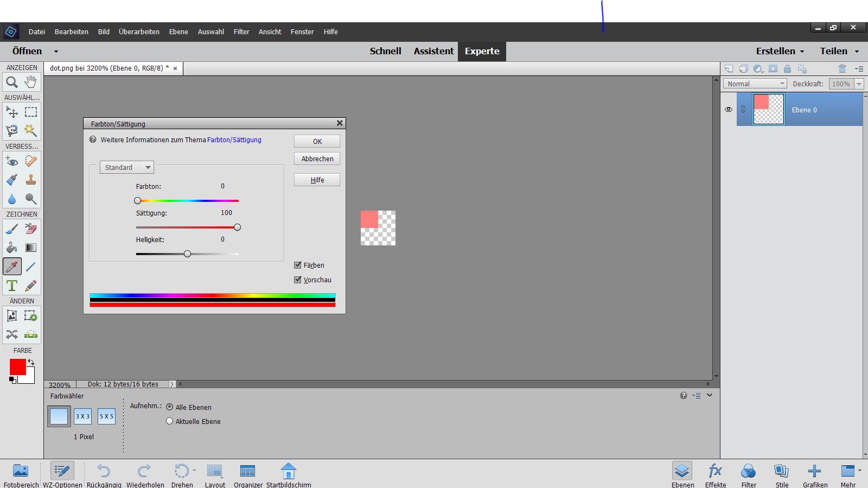
Task: Toggle the Färben checkbox
Action: click(x=298, y=265)
